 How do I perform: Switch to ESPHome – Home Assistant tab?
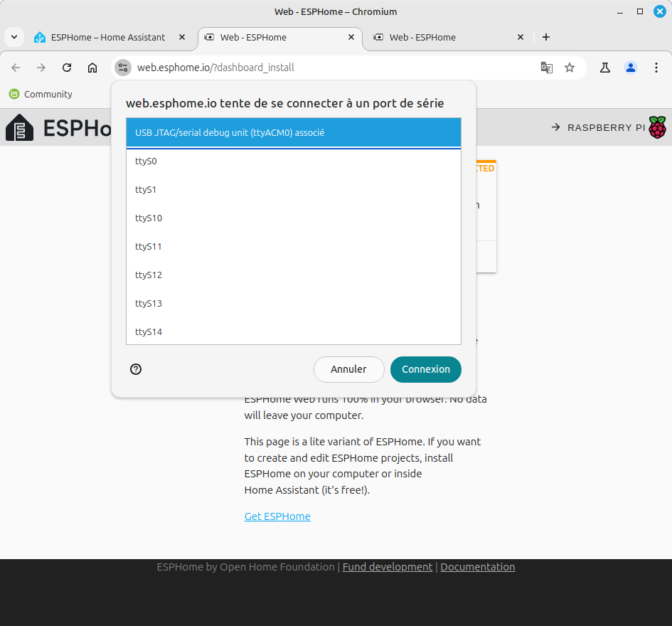[x=108, y=37]
